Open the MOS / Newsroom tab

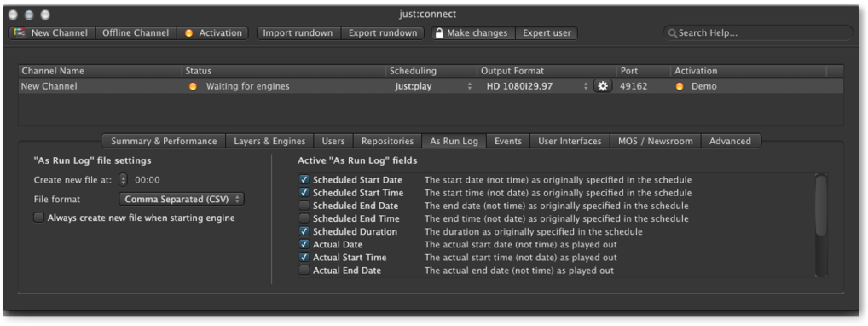656,141
